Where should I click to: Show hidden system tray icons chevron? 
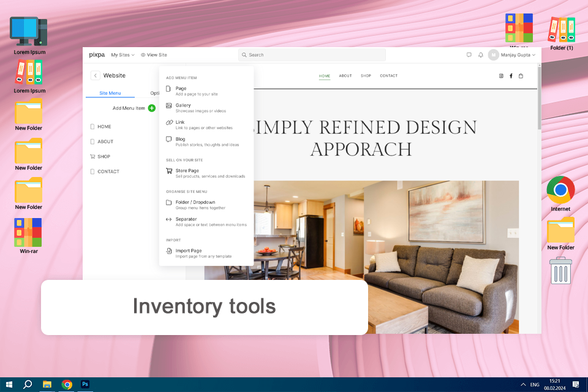523,385
